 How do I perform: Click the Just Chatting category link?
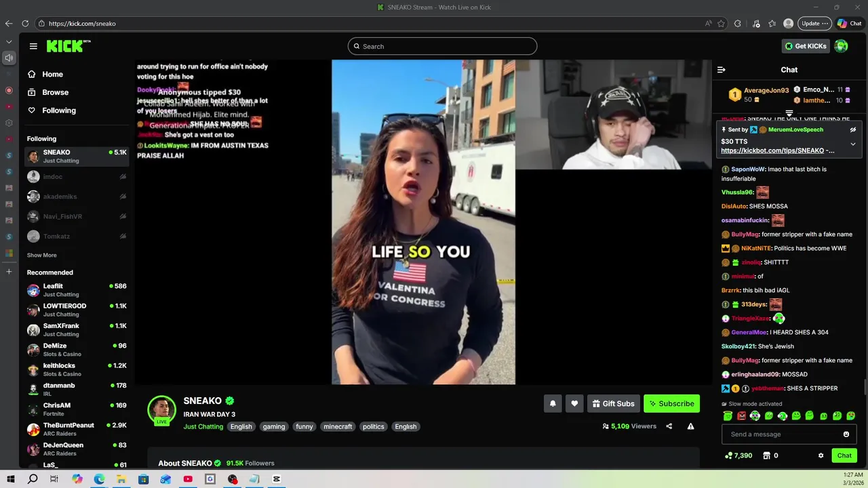[203, 426]
